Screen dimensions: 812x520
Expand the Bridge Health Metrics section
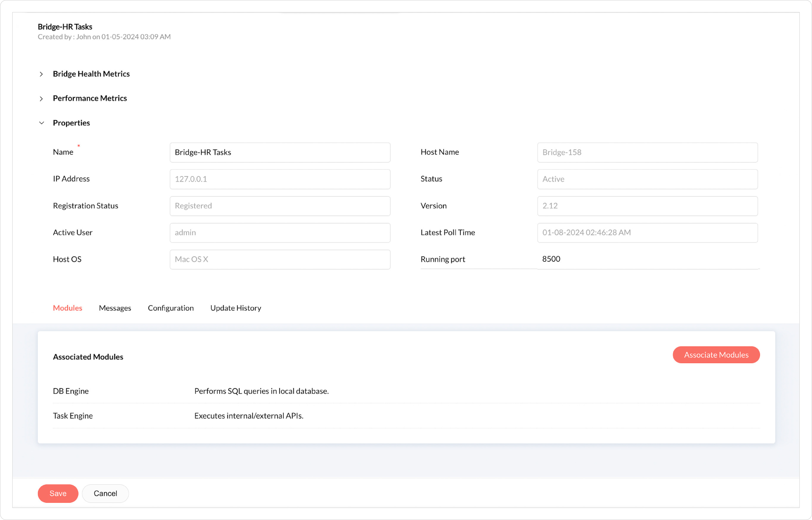point(41,74)
